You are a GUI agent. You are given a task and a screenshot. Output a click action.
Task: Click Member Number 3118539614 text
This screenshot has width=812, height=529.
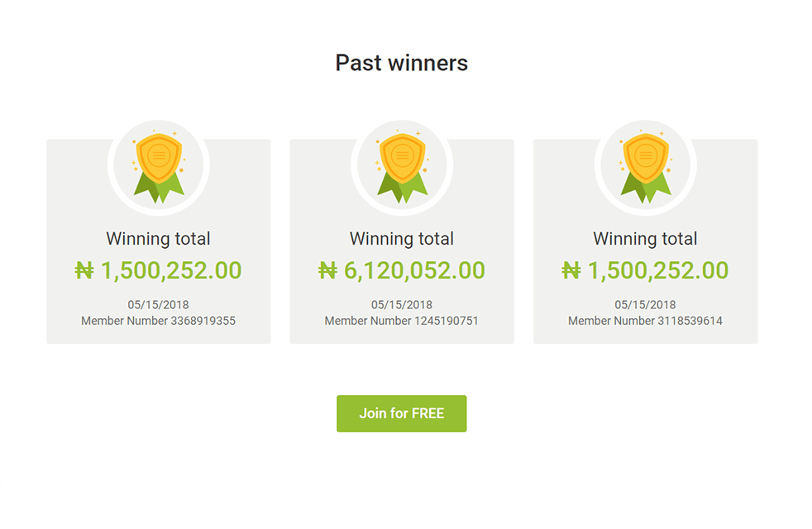(645, 321)
